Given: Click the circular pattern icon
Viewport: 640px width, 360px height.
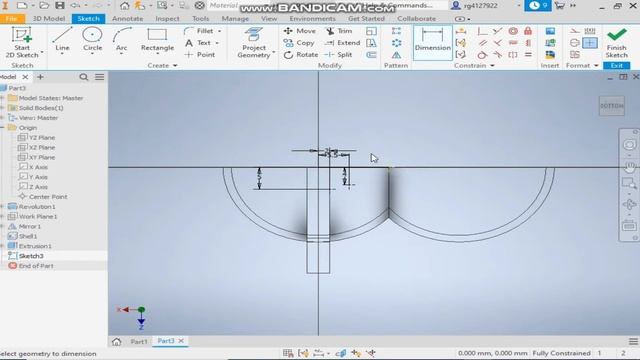Looking at the screenshot, I should point(396,43).
